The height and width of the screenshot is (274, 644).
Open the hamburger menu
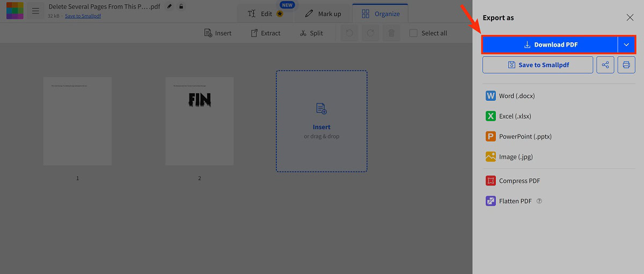point(35,11)
